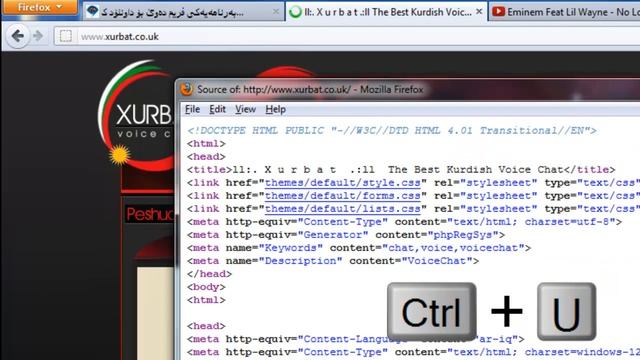The height and width of the screenshot is (360, 640).
Task: Open View menu in Source window
Action: click(245, 109)
